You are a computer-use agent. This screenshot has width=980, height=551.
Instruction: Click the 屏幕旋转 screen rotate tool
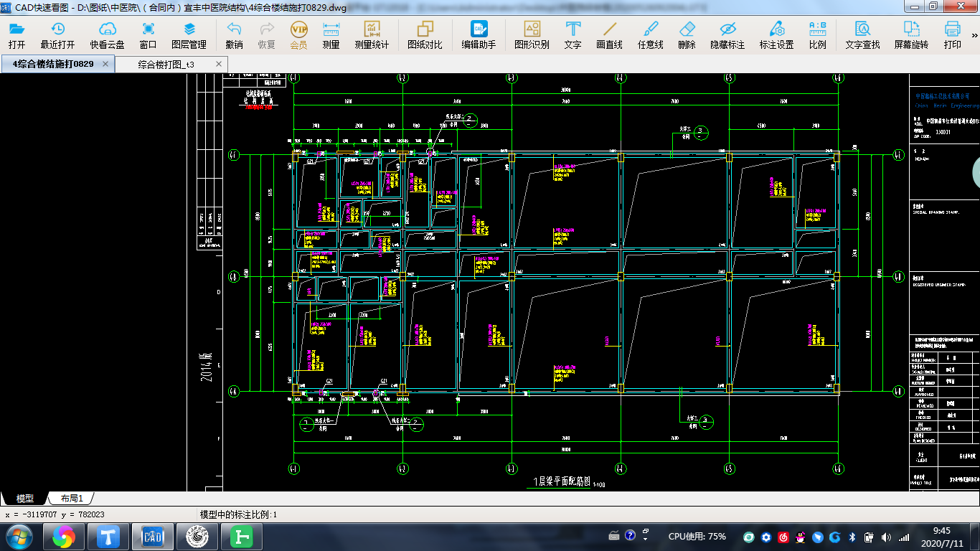point(912,34)
